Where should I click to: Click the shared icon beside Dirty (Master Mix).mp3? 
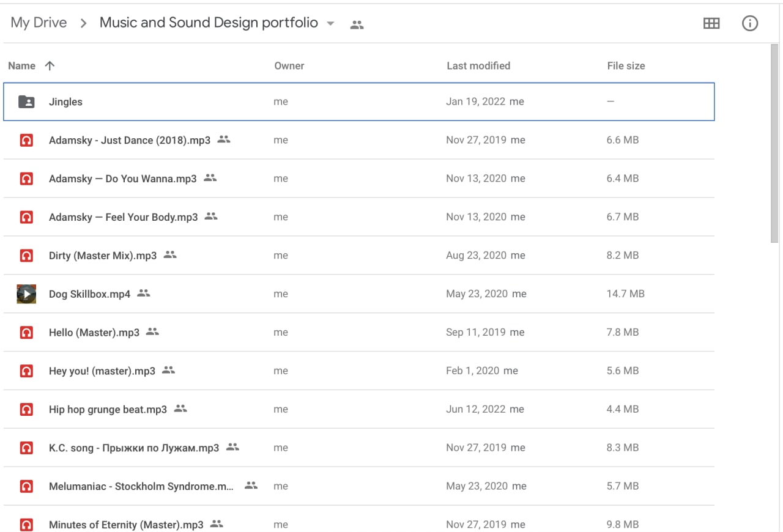pos(170,255)
